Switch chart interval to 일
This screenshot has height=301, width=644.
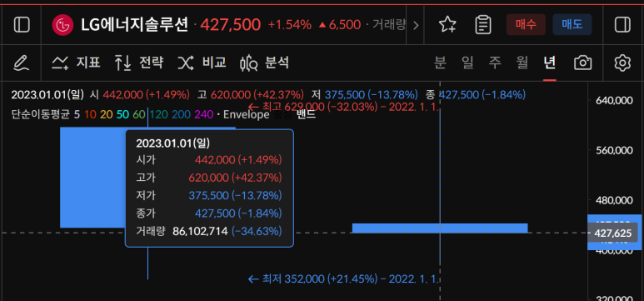pos(467,63)
